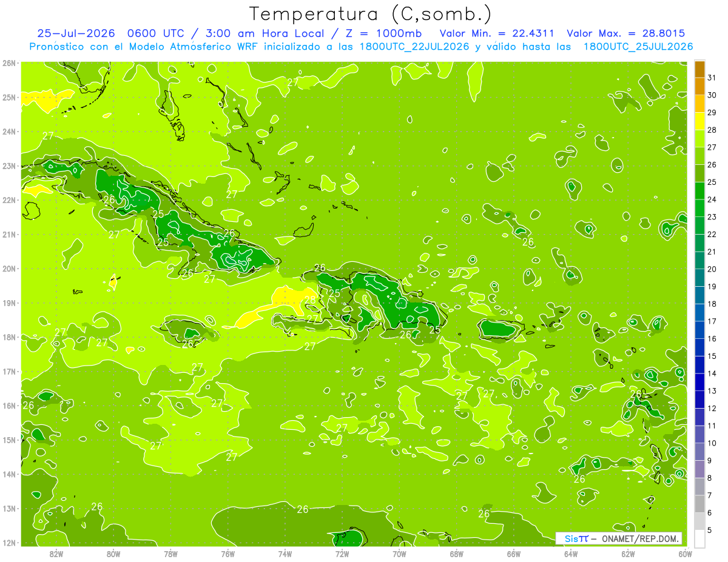This screenshot has width=728, height=562.
Task: Click '1800UTC_22JUL2026' initialization time text
Action: coord(414,47)
